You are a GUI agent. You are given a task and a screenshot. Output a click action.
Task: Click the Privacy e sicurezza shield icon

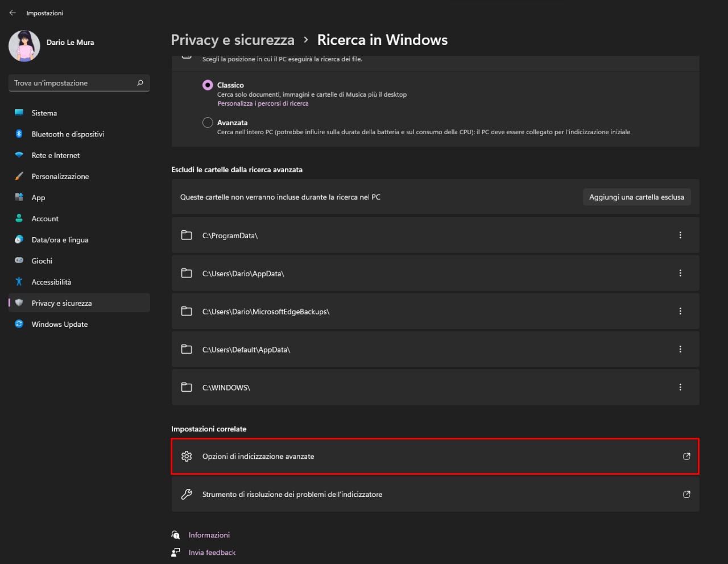coord(19,302)
